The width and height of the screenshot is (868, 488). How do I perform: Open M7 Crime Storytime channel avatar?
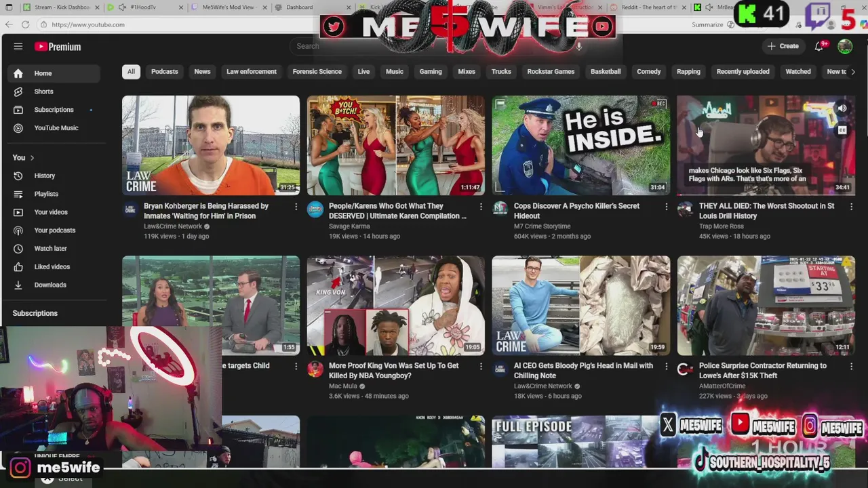tap(500, 209)
